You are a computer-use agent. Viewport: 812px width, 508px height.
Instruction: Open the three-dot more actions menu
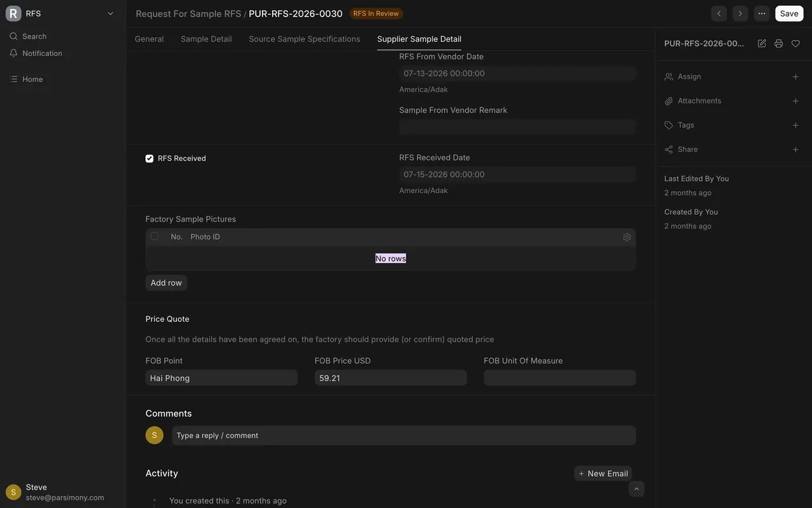point(762,13)
